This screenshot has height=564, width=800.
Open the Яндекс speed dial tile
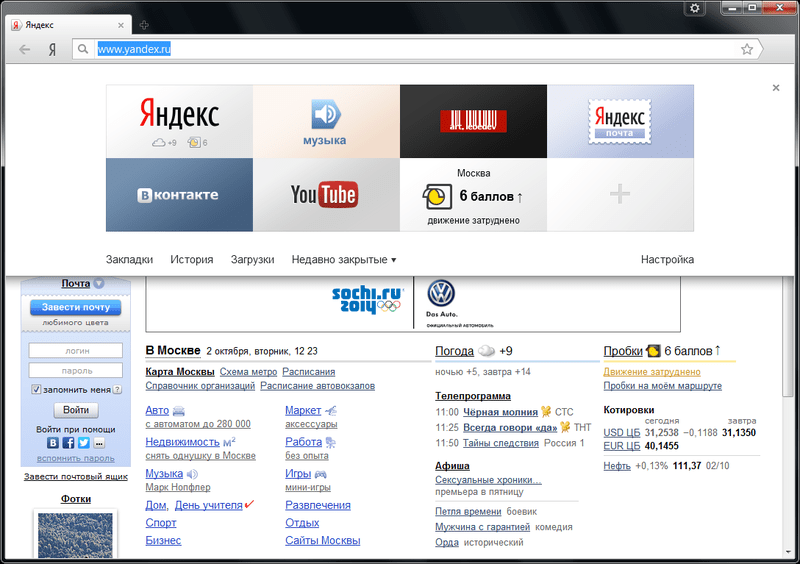pyautogui.click(x=180, y=121)
